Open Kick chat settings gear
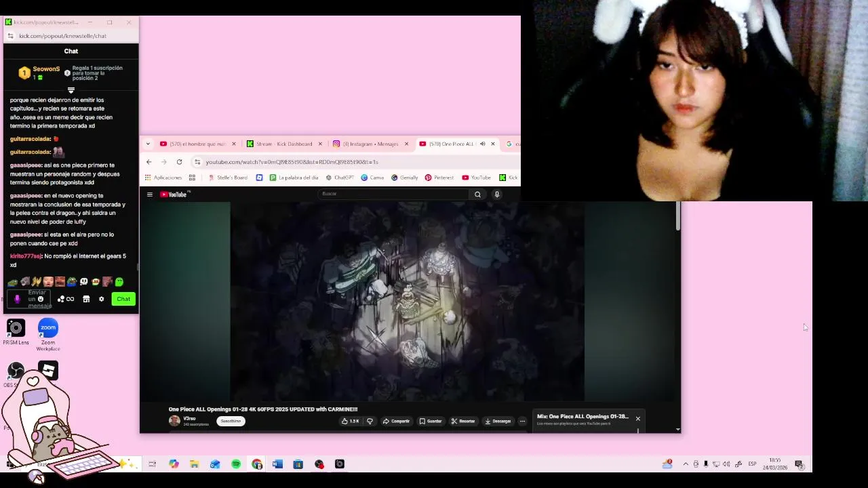 point(102,299)
